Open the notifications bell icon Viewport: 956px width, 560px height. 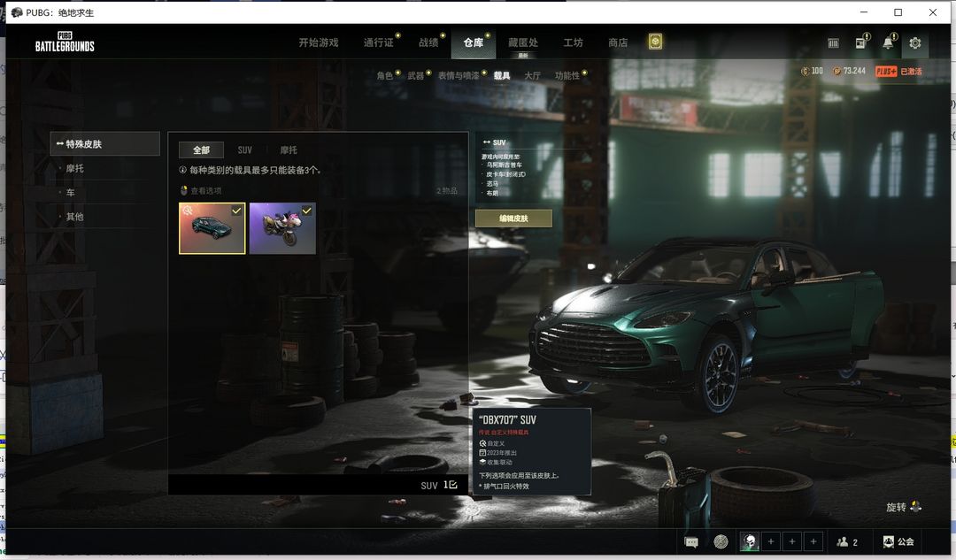coord(889,42)
